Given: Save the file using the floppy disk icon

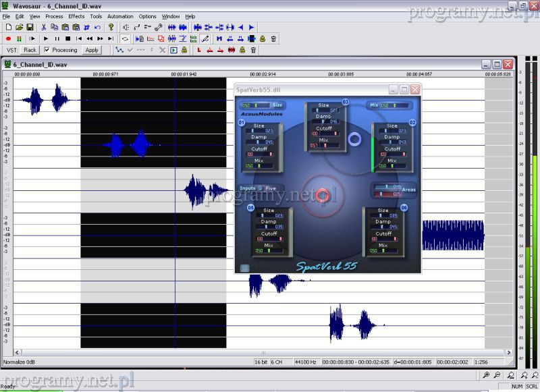Looking at the screenshot, I should pyautogui.click(x=30, y=27).
